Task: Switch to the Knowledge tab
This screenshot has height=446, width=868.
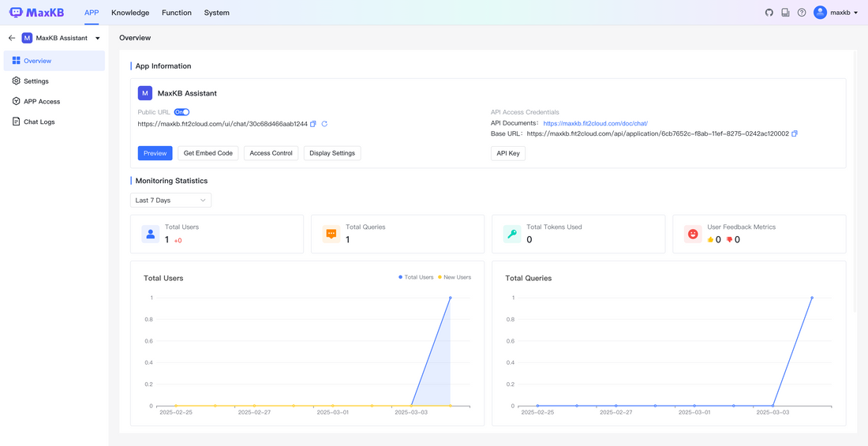Action: [130, 13]
